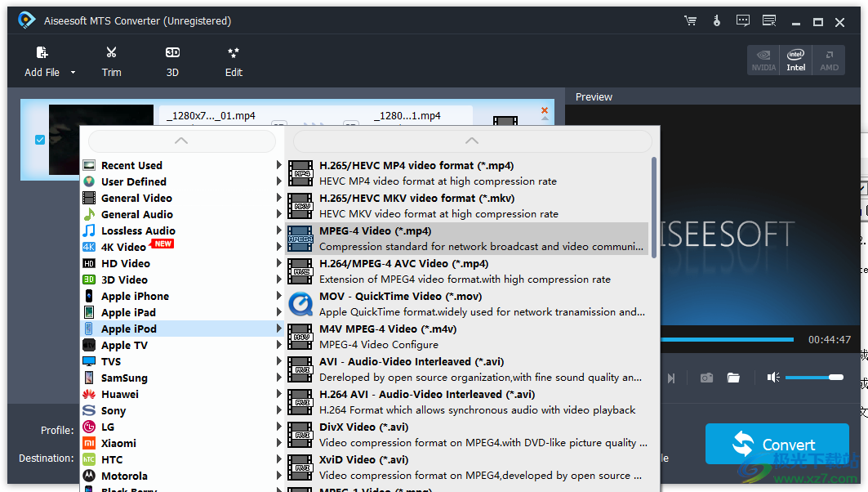
Task: Open the feedback chat icon
Action: coord(743,21)
